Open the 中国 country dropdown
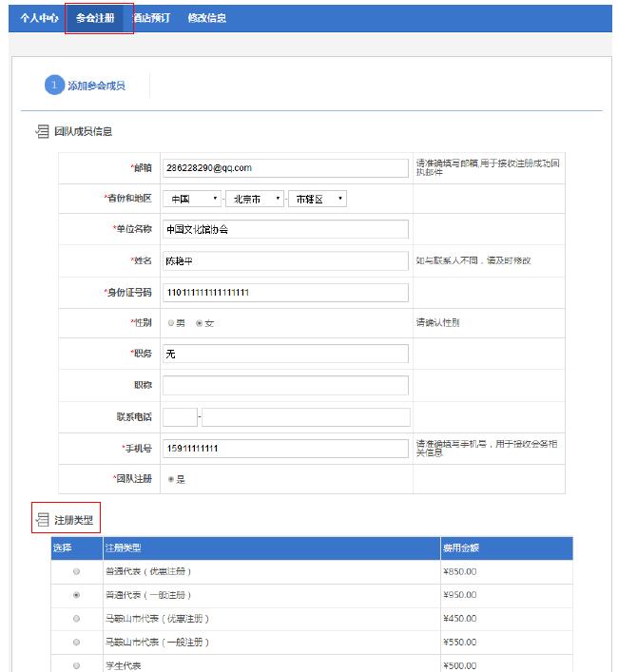The width and height of the screenshot is (618, 672). pyautogui.click(x=191, y=199)
